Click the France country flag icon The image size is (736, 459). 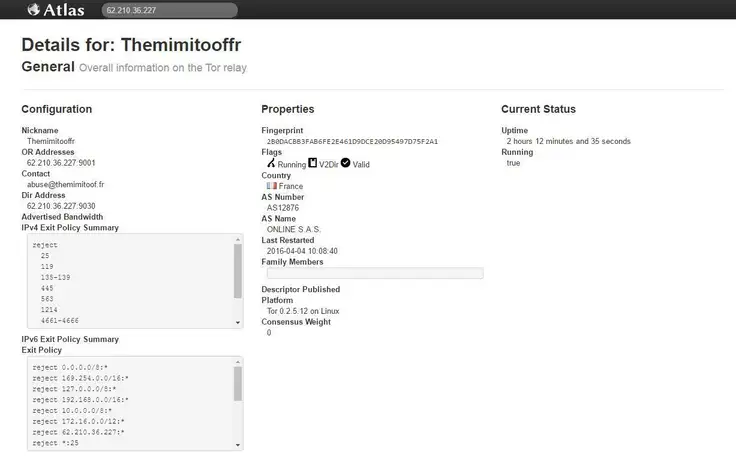tap(271, 186)
